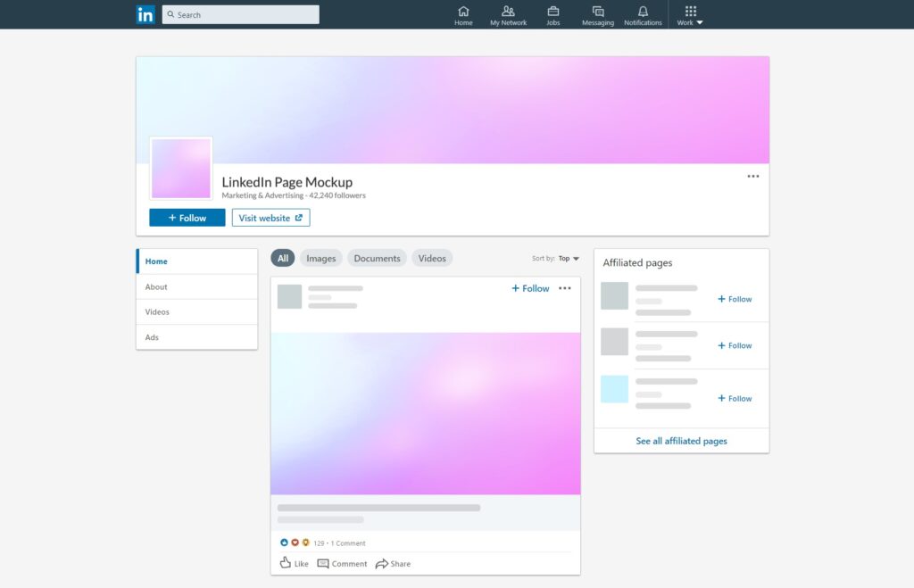Select the Documents filter pill
The height and width of the screenshot is (588, 914).
pyautogui.click(x=378, y=258)
